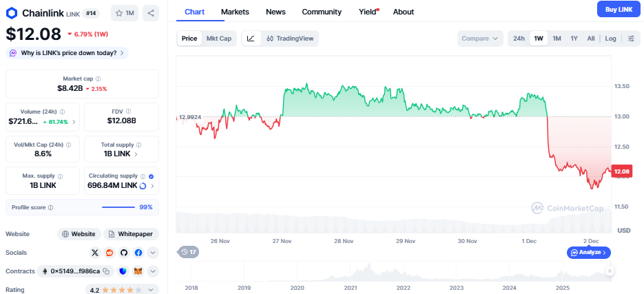Click the share icon next to the watchlist star
Screen dimensions: 644x294
(152, 12)
